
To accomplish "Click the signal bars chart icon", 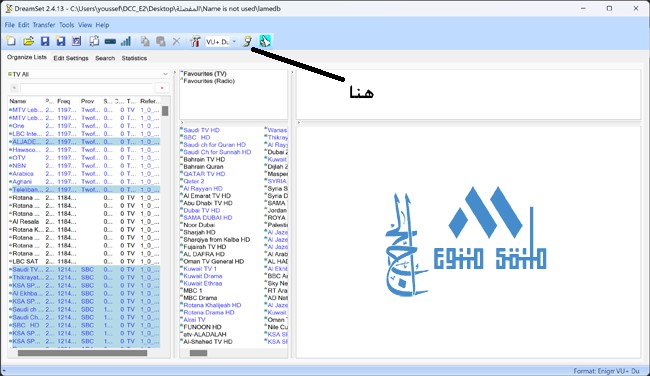I will click(126, 41).
